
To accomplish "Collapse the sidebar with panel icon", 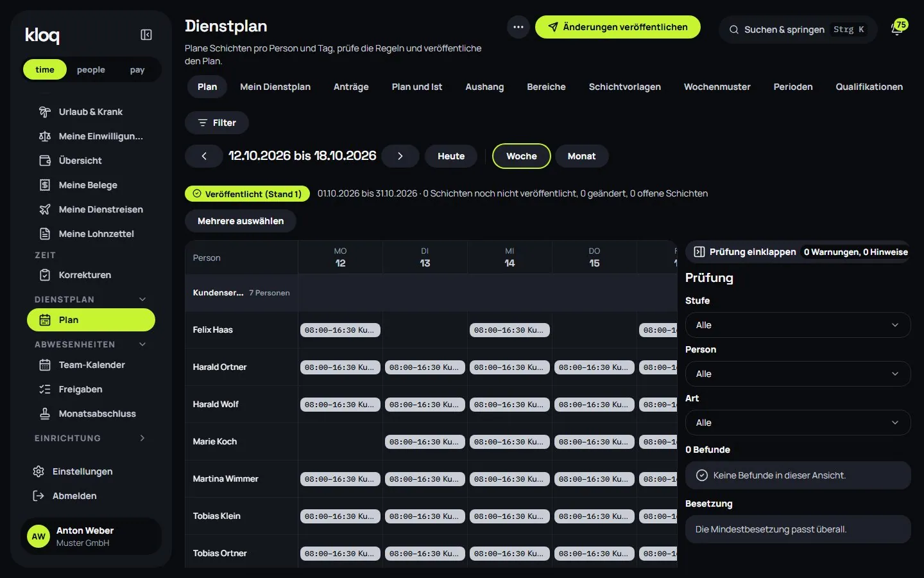I will (146, 35).
